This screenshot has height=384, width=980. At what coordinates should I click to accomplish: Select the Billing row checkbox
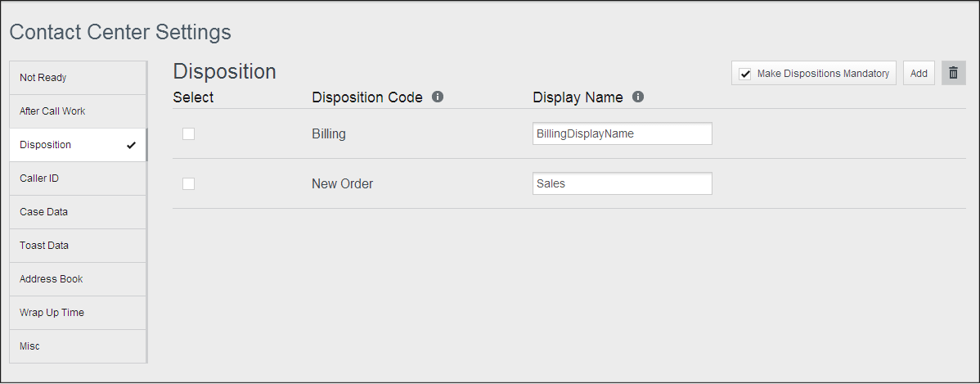[188, 133]
